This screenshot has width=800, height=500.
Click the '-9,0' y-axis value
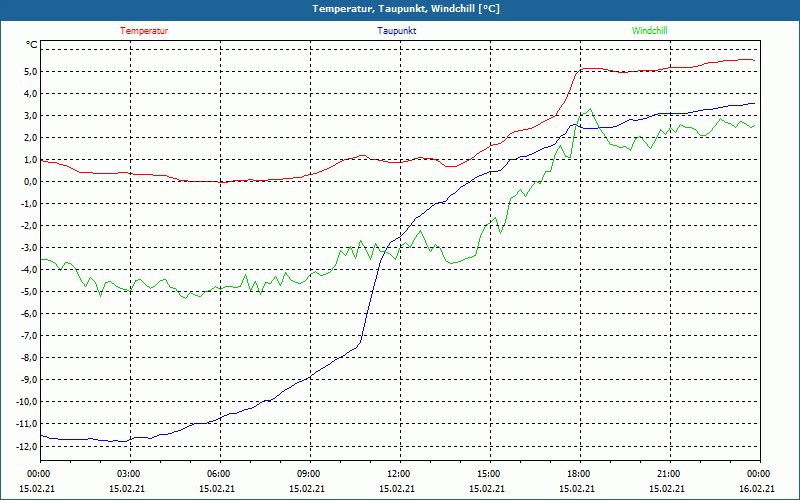(30, 379)
